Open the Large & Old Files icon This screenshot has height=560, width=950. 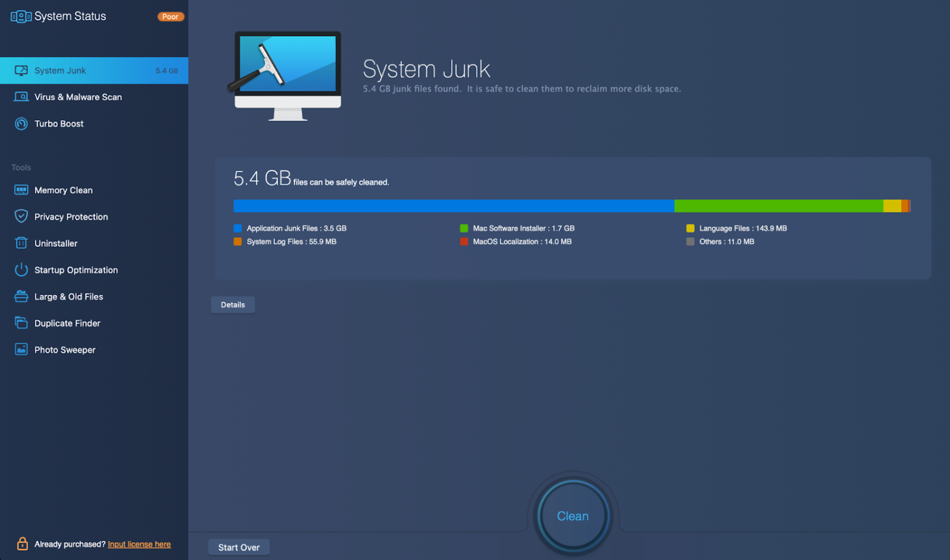(21, 296)
